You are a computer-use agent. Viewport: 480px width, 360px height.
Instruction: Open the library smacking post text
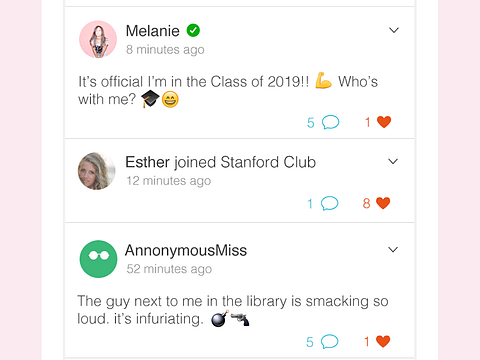(233, 310)
